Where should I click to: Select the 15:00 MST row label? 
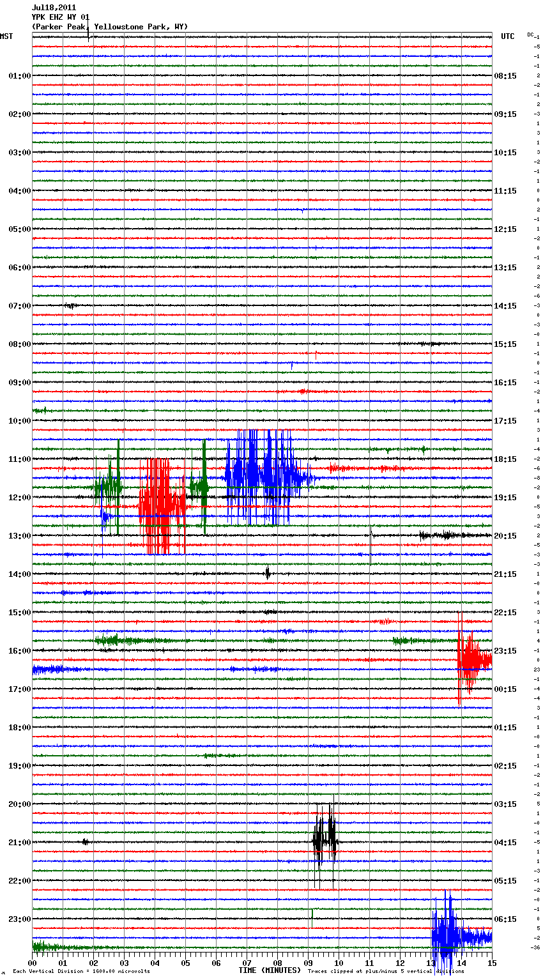(x=20, y=613)
